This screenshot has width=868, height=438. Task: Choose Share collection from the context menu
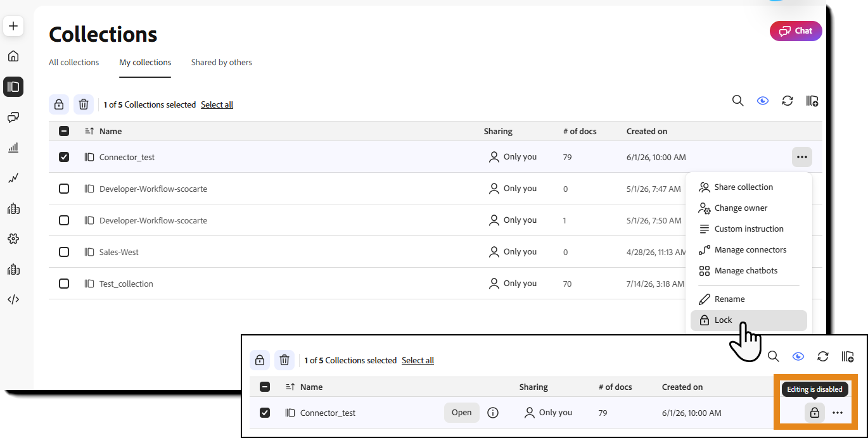[x=749, y=187]
